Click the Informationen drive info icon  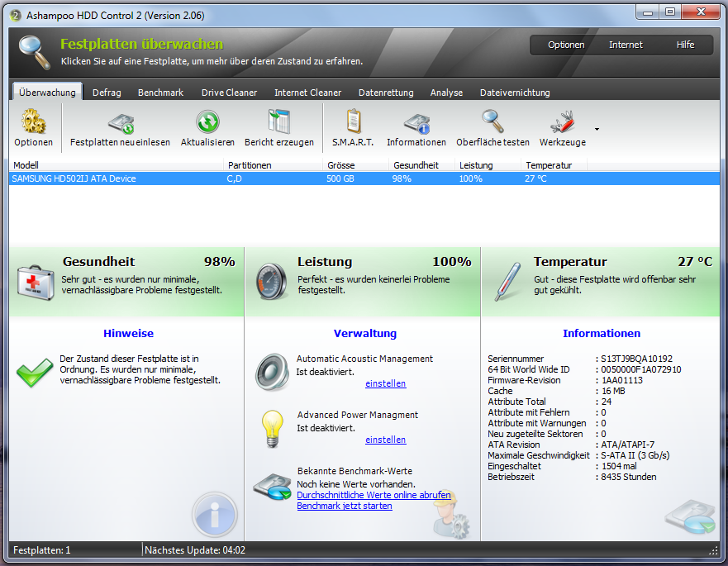(416, 123)
